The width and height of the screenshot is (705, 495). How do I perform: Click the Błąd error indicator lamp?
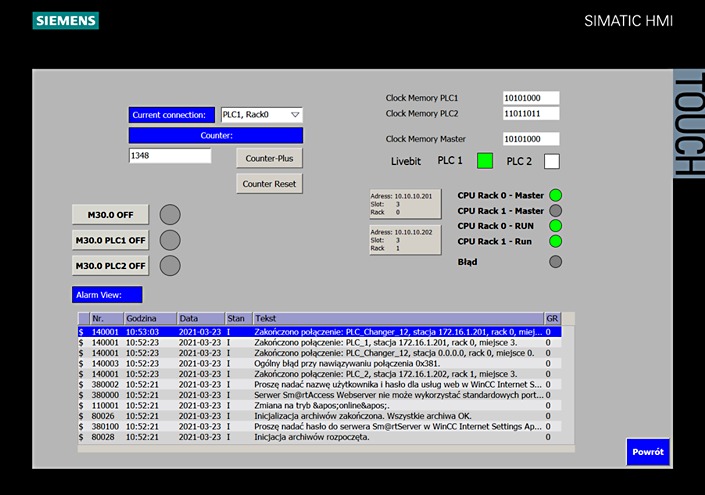pos(556,262)
